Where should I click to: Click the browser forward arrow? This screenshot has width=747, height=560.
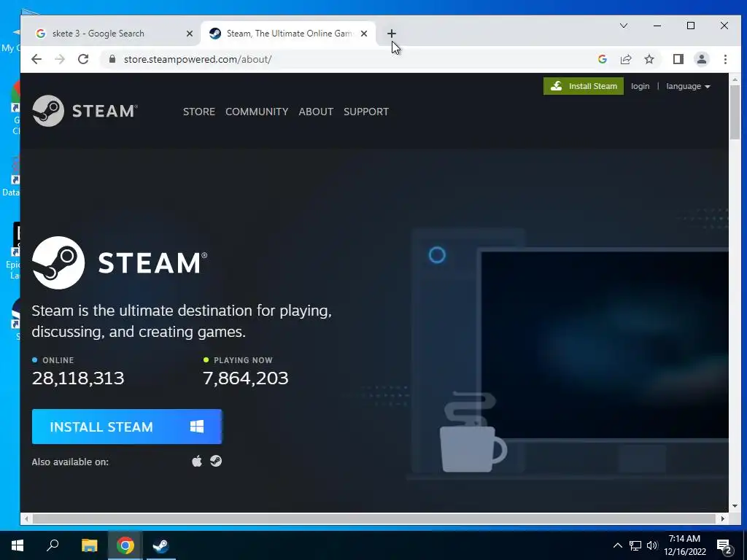tap(60, 59)
